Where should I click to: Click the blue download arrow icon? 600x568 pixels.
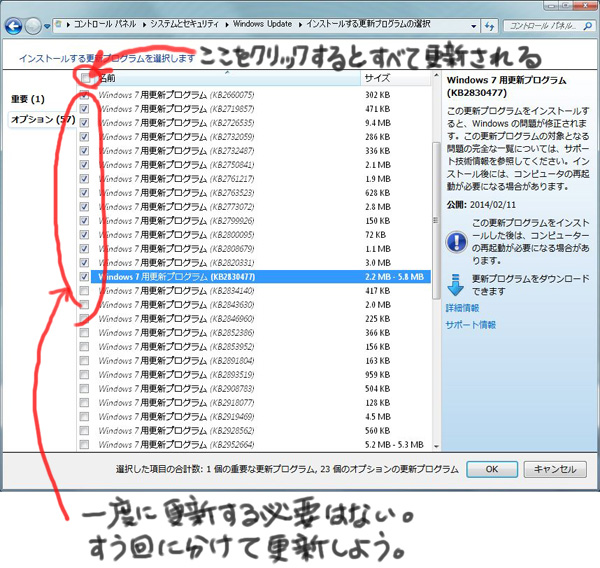click(x=456, y=284)
